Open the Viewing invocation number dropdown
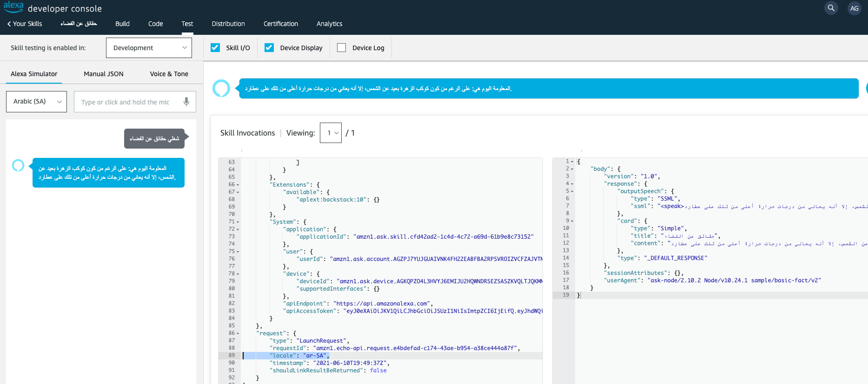Viewport: 868px width, 384px height. pyautogui.click(x=331, y=133)
